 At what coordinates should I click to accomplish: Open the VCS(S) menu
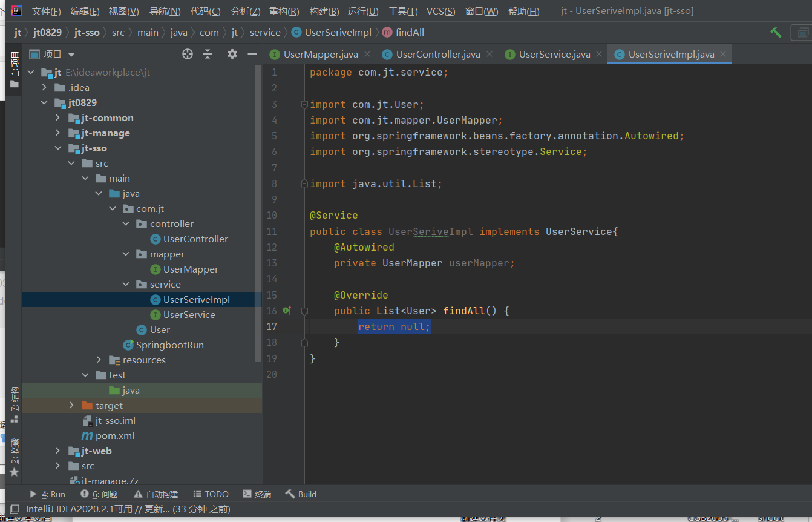(x=441, y=12)
